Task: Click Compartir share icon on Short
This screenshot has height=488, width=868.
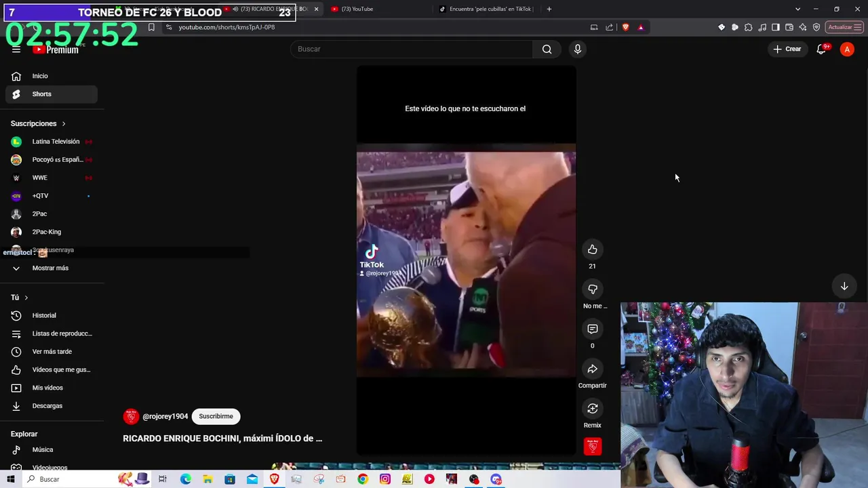Action: coord(593,369)
